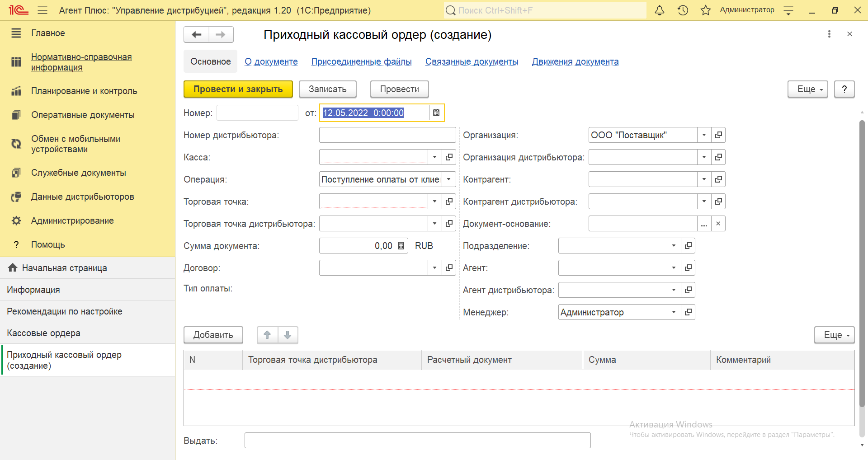This screenshot has width=868, height=460.
Task: Expand the Торговая точка dropdown
Action: click(434, 202)
